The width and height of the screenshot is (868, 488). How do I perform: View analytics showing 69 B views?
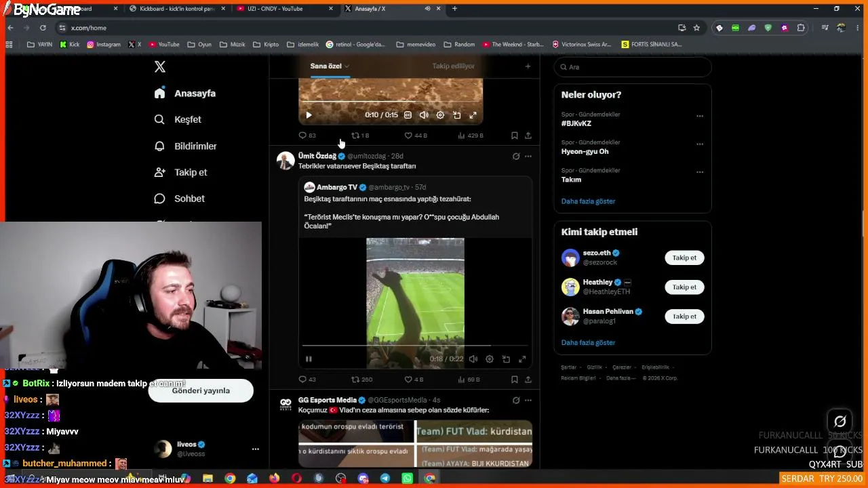point(469,380)
